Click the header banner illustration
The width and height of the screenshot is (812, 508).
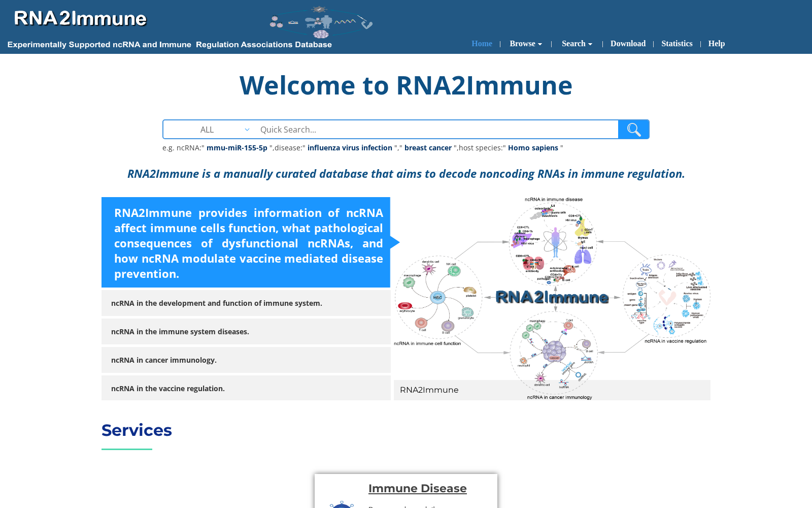pos(321,22)
